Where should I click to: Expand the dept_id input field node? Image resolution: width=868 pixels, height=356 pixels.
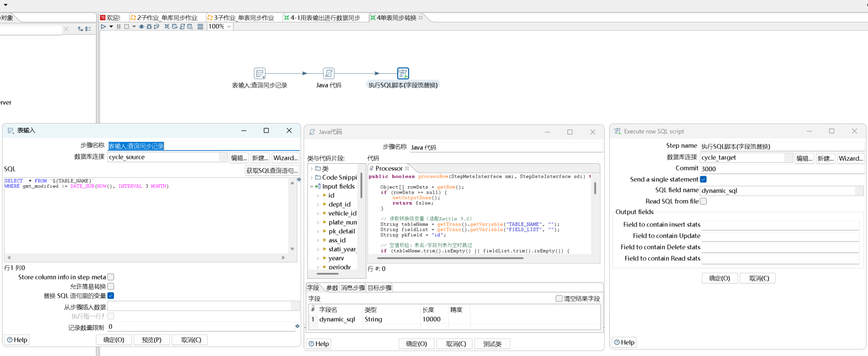coord(318,205)
